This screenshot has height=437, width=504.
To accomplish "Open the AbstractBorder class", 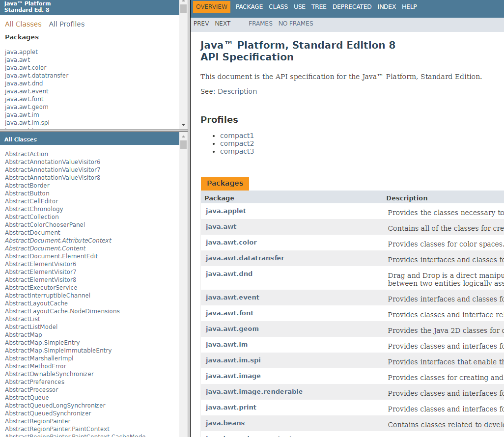I will (27, 186).
